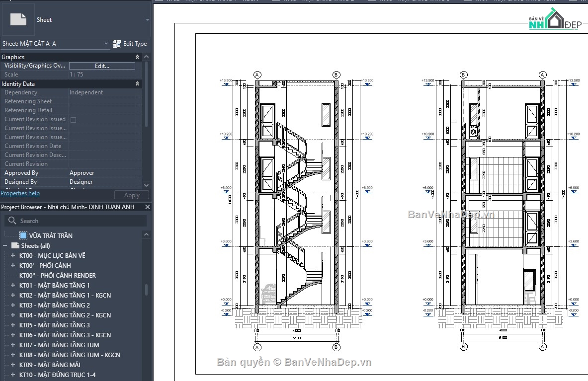
Task: Select sheet KT04 - MẶT BẰNG TẦNG 2 - KGCN
Action: click(65, 315)
